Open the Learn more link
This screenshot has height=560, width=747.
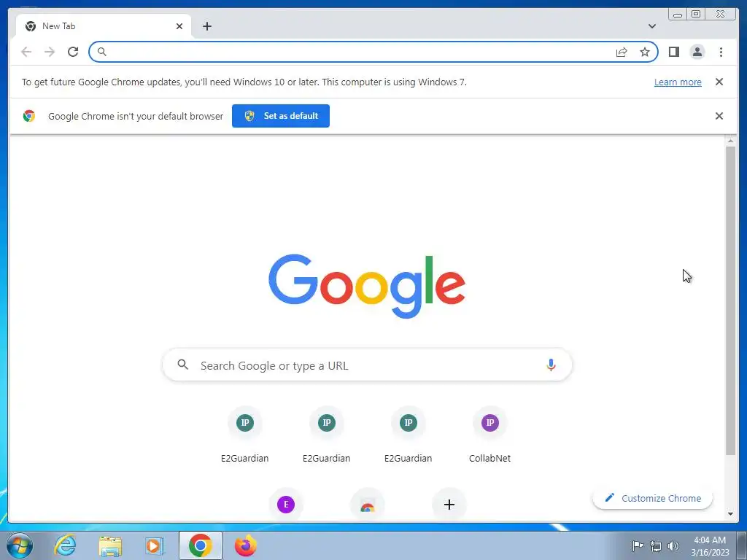[x=678, y=82]
